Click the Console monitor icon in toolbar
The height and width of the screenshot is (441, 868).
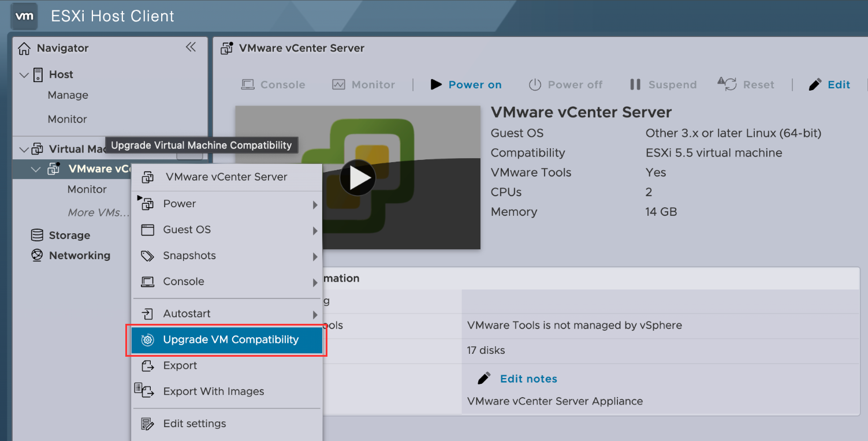coord(248,84)
